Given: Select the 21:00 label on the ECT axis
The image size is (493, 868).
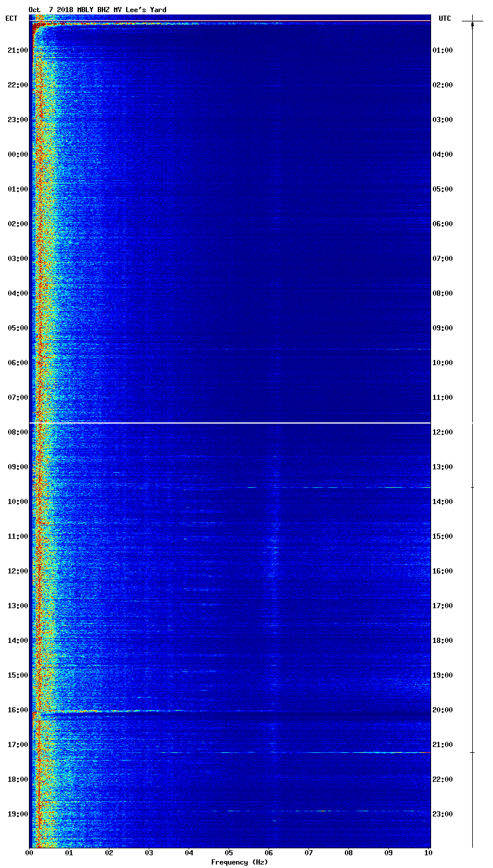Looking at the screenshot, I should (17, 50).
